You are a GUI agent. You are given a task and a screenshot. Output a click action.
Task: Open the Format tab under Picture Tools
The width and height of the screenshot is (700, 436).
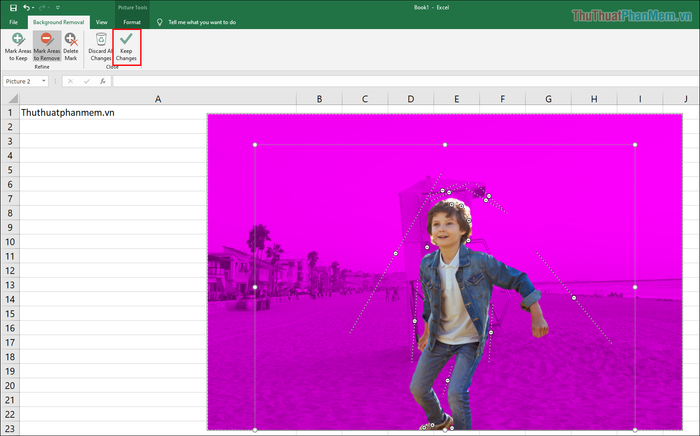(x=132, y=22)
